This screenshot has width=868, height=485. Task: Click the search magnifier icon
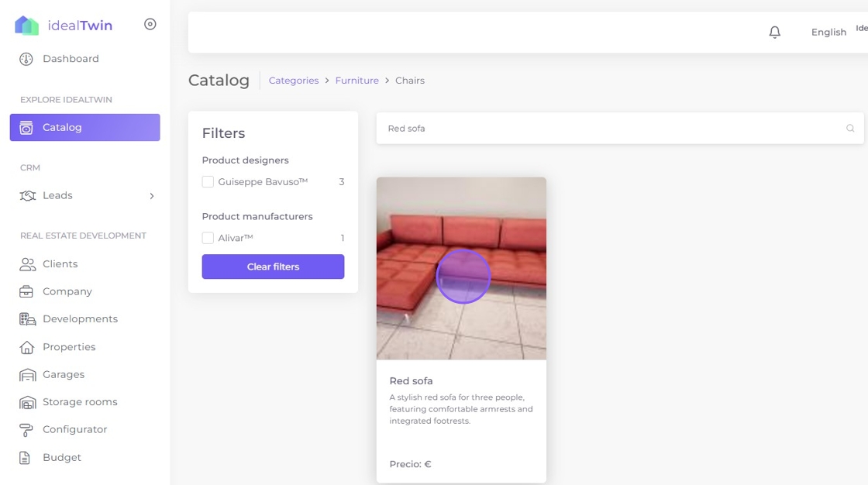coord(850,129)
